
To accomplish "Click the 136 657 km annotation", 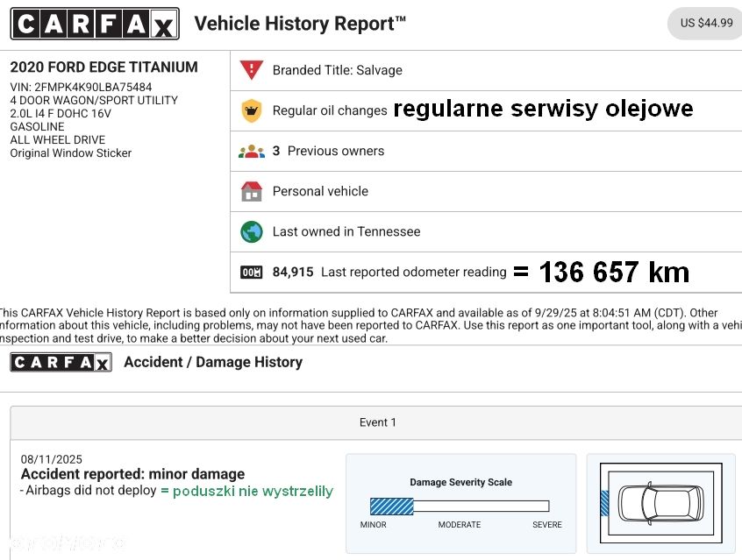I will click(x=614, y=272).
